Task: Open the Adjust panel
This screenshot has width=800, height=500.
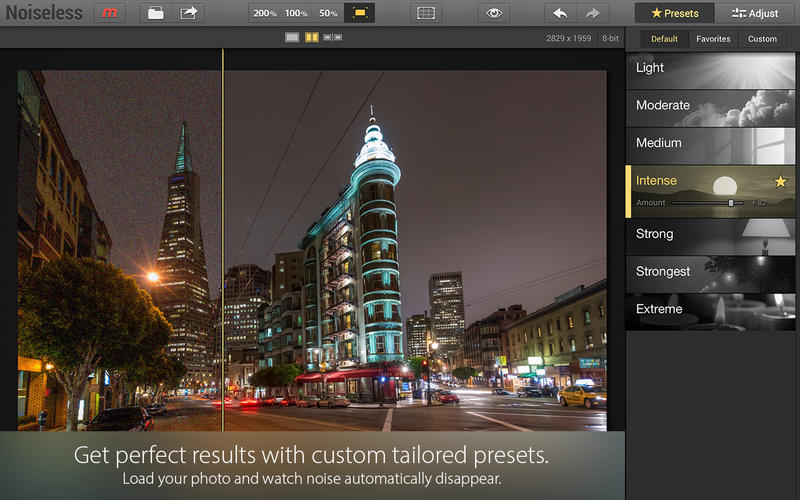Action: tap(755, 13)
